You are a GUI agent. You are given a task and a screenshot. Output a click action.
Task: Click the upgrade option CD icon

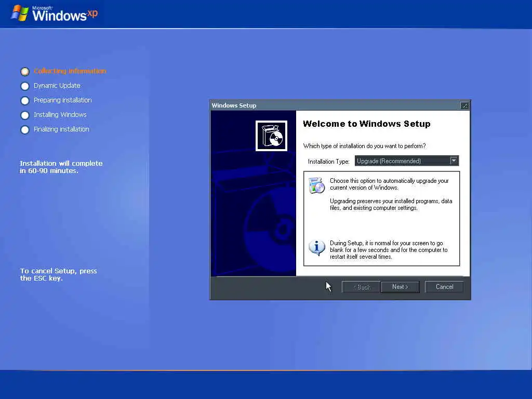316,185
